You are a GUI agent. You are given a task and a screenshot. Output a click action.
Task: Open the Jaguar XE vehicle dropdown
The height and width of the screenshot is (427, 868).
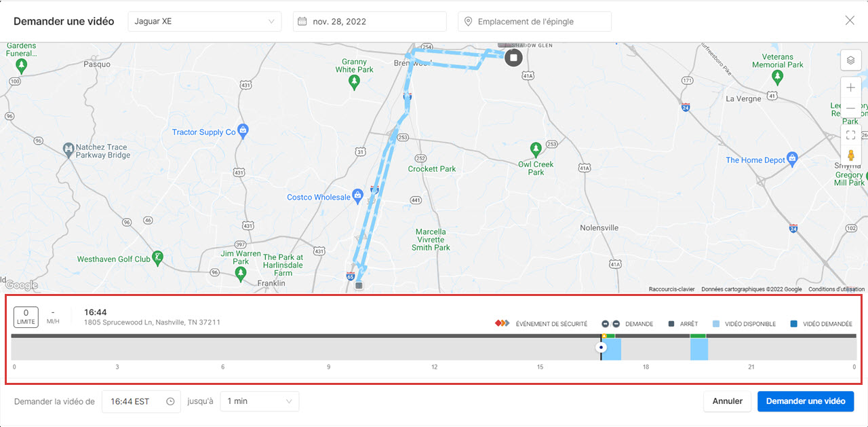click(x=204, y=21)
